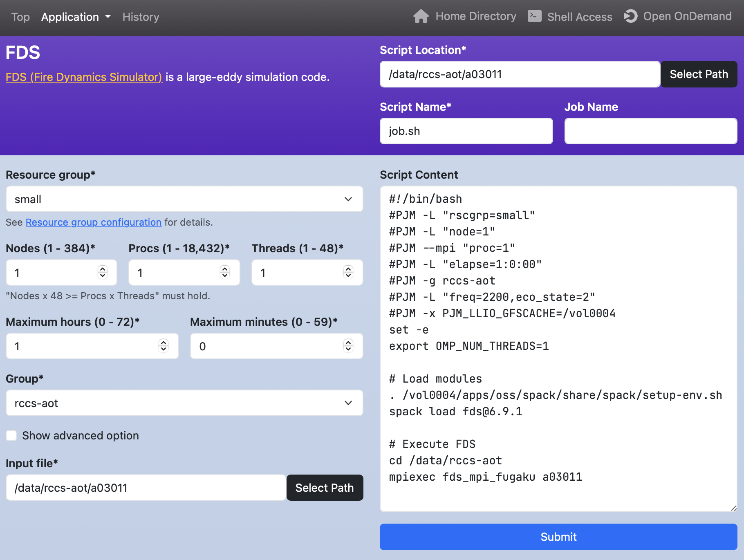The image size is (744, 560).
Task: Click the Script Name field
Action: click(466, 131)
